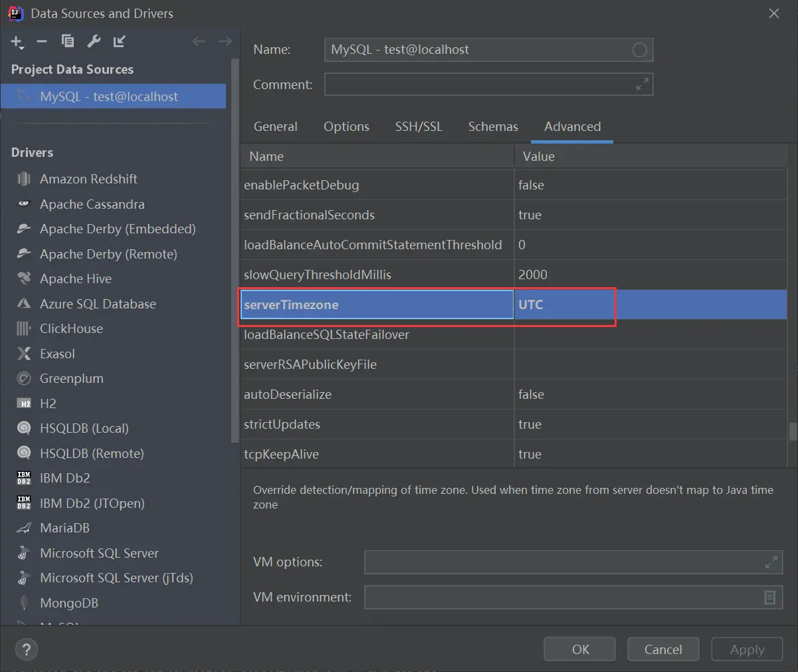
Task: Open driver settings wrench icon
Action: [94, 41]
